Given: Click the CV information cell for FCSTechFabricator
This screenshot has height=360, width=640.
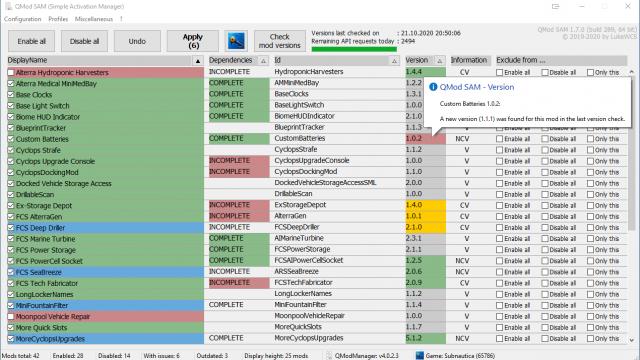Looking at the screenshot, I should pos(464,283).
